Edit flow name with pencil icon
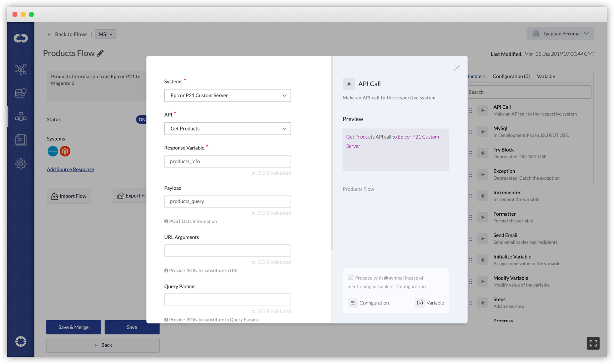This screenshot has width=614, height=364. click(x=100, y=53)
